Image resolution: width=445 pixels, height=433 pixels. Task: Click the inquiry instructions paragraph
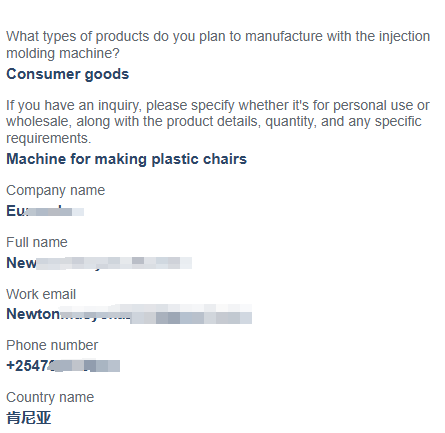click(218, 122)
